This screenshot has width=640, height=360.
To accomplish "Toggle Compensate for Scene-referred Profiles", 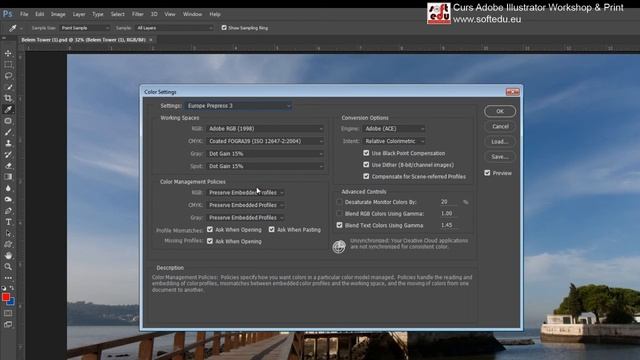I will (366, 176).
